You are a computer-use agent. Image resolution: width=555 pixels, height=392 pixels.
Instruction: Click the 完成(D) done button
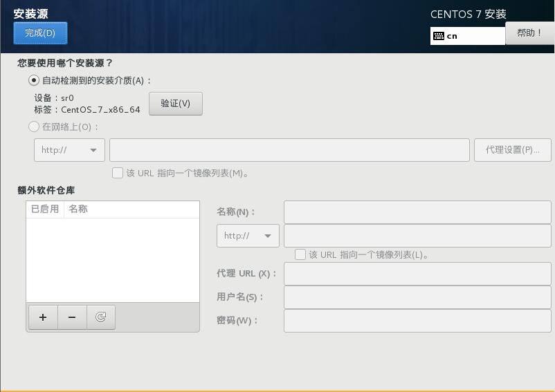(40, 33)
